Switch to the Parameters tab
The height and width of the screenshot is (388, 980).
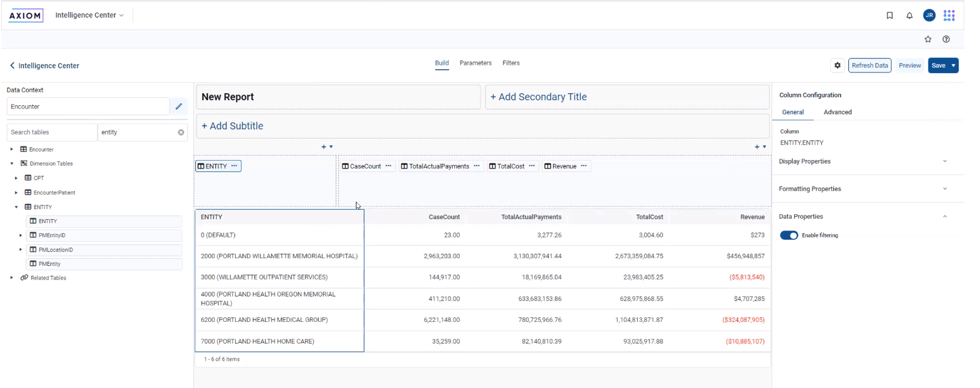click(x=476, y=63)
